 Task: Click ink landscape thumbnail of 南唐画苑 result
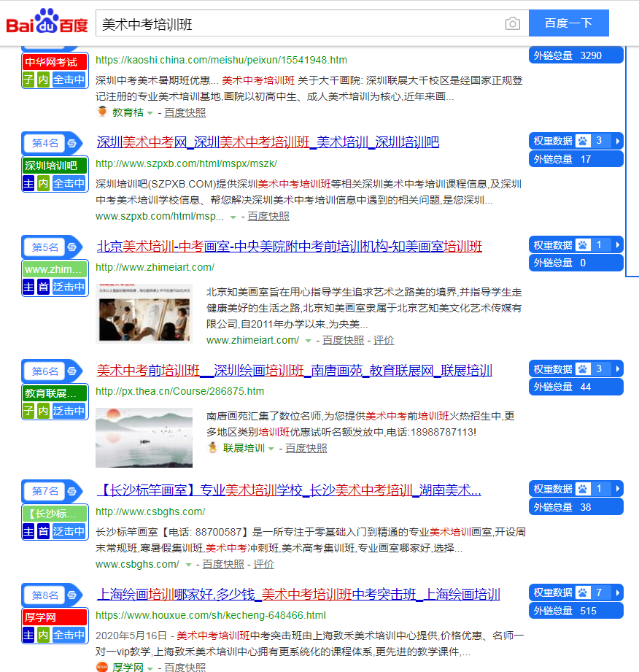pyautogui.click(x=144, y=437)
